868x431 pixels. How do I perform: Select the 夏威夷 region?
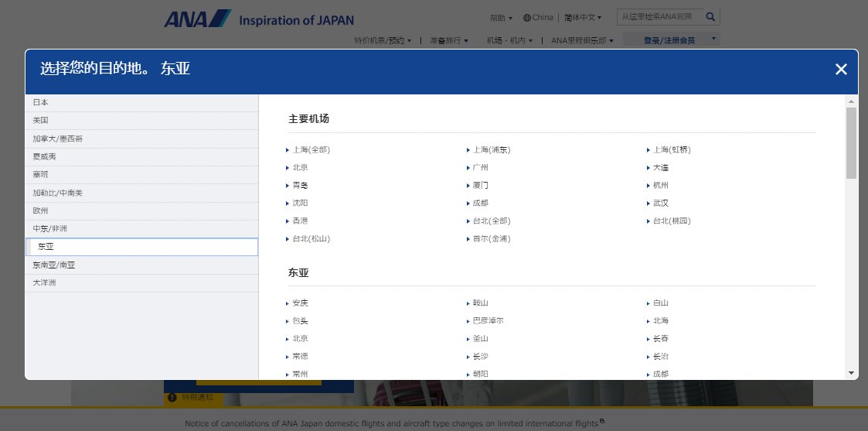[141, 157]
